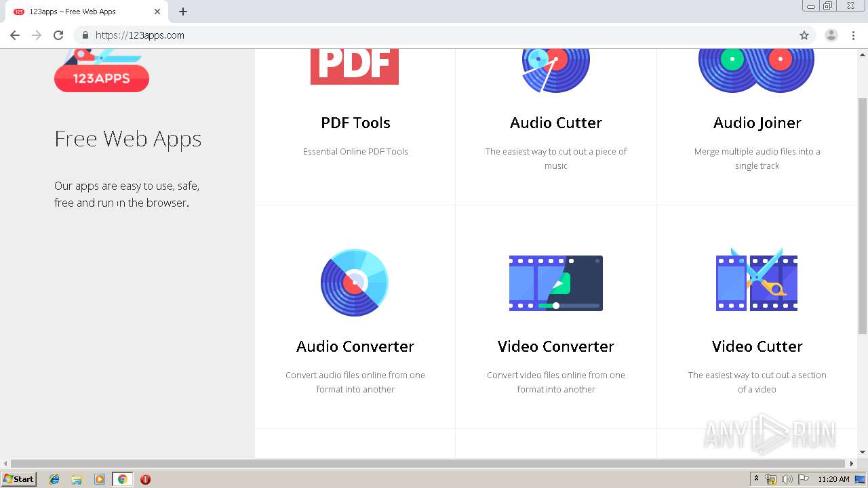Click 'Convert video files online' description
This screenshot has height=488, width=868.
pyautogui.click(x=556, y=382)
